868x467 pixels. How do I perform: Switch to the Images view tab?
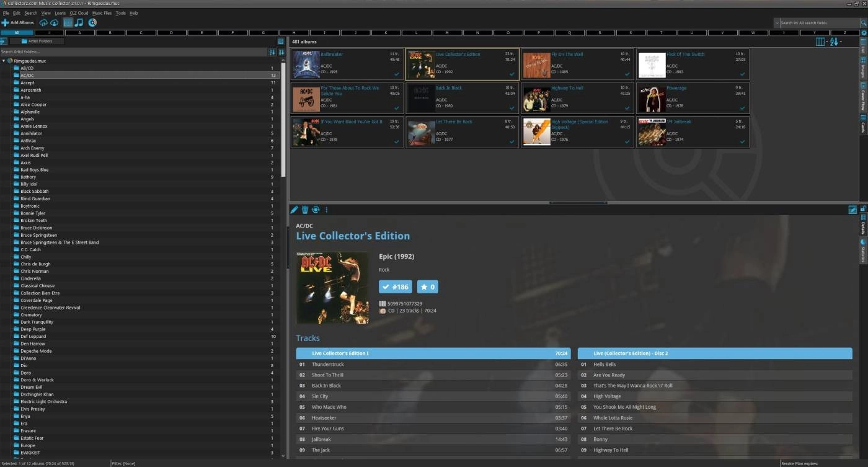pos(863,67)
